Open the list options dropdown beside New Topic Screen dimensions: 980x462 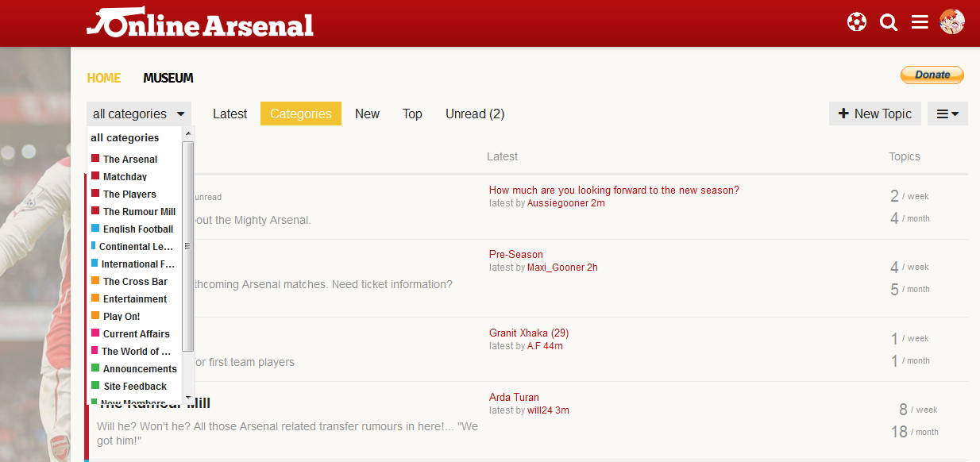coord(947,114)
